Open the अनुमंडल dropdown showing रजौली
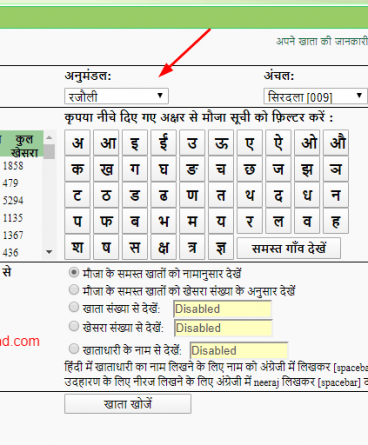 (116, 96)
